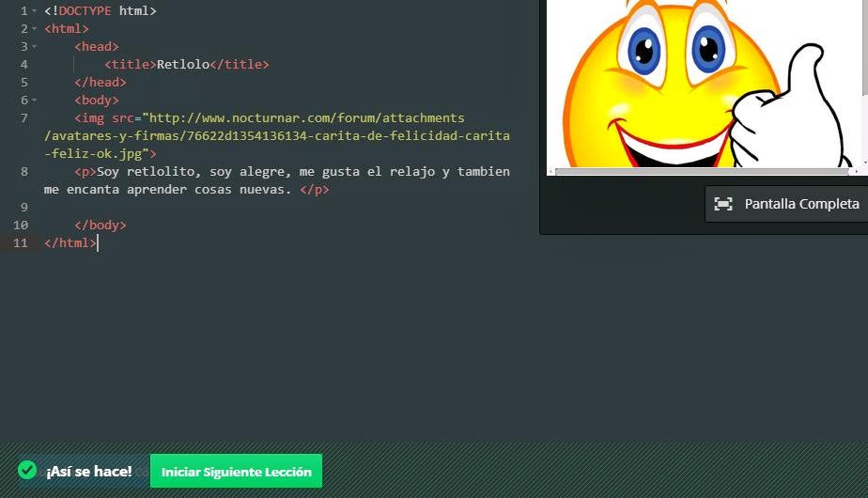Collapse the html tag fold on line 2
Viewport: 868px width, 498px height.
tap(35, 29)
